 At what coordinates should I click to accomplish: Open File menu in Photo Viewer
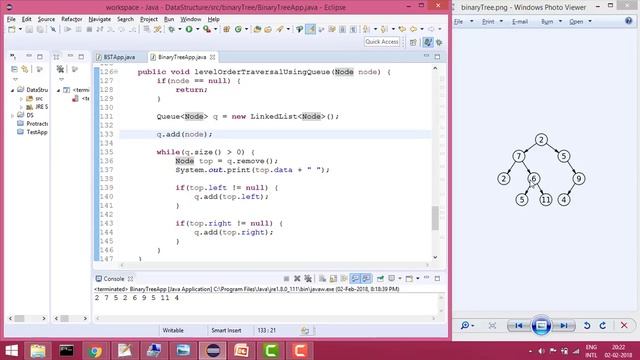point(458,21)
